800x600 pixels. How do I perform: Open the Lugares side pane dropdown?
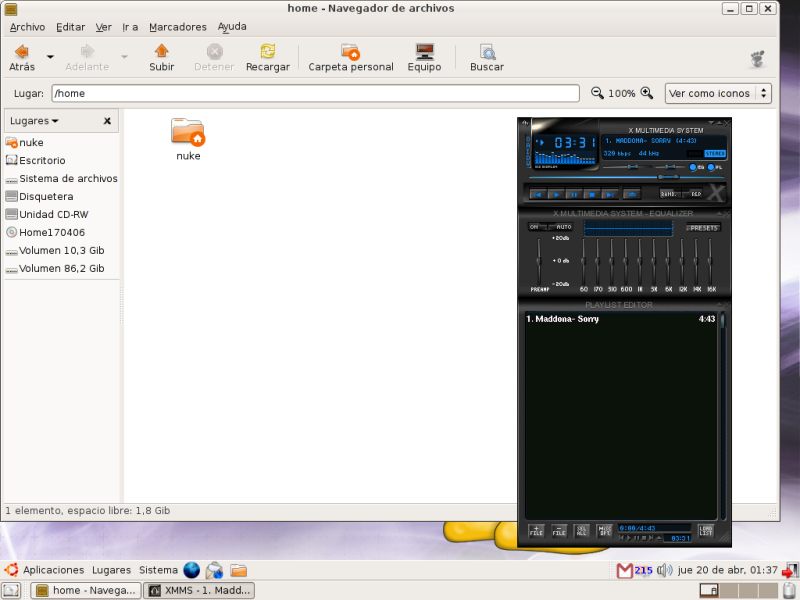[34, 121]
